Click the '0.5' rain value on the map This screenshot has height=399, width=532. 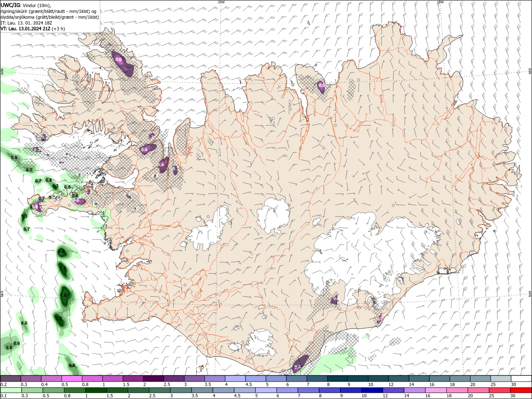[67, 187]
